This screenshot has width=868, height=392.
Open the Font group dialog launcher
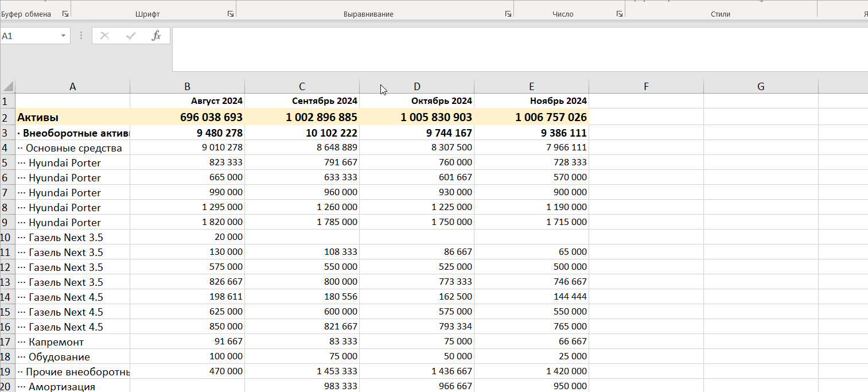230,14
